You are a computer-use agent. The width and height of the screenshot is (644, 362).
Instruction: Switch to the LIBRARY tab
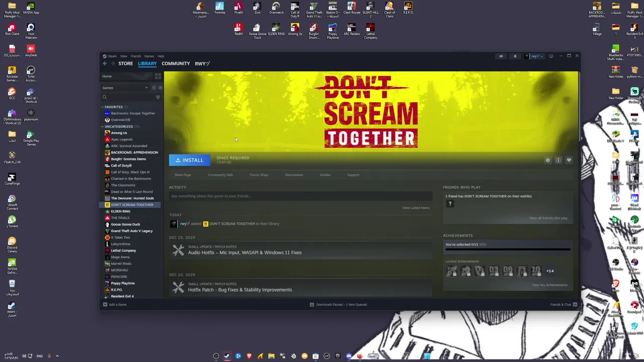(x=147, y=63)
